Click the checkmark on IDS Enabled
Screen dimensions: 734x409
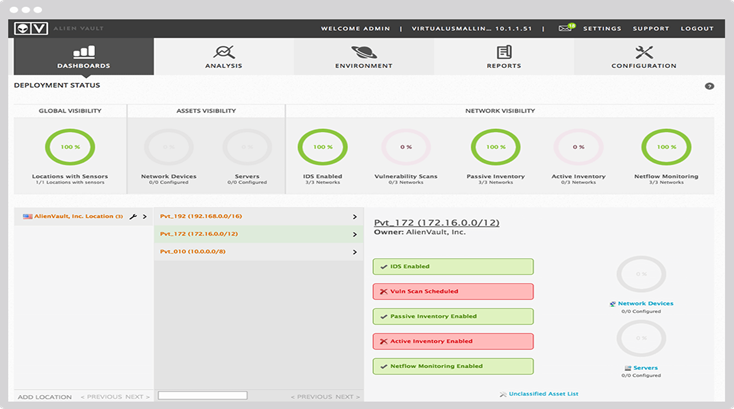point(384,267)
